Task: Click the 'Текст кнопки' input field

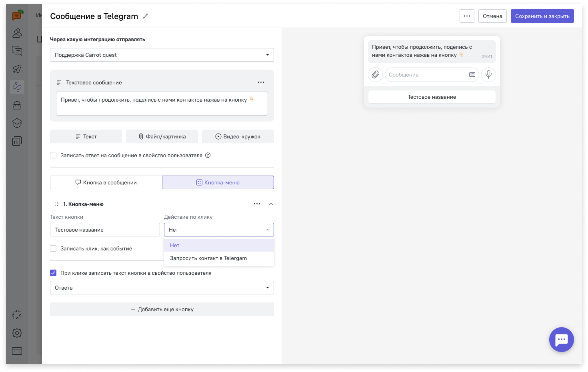Action: (x=105, y=230)
